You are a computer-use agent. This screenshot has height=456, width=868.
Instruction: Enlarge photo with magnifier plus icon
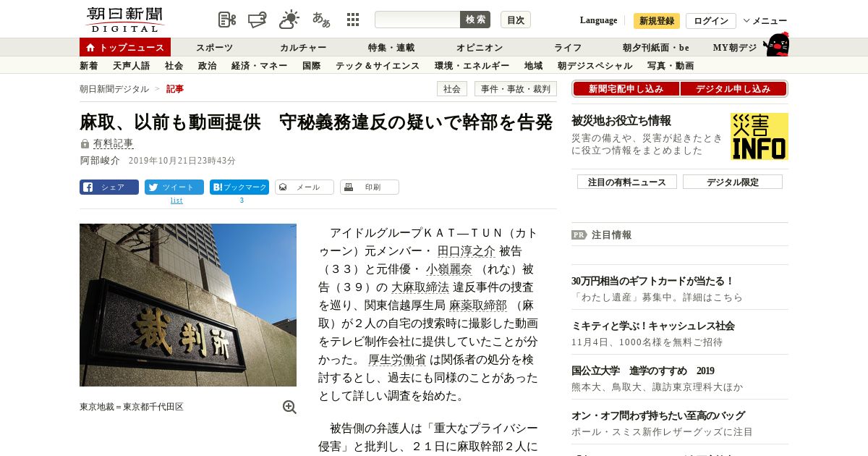[x=289, y=407]
